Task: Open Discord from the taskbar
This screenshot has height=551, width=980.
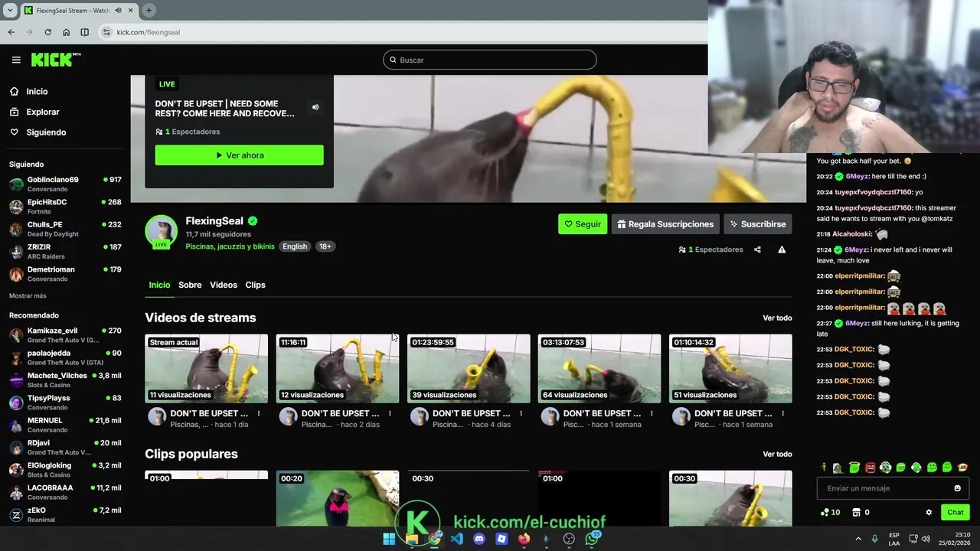Action: pyautogui.click(x=479, y=539)
